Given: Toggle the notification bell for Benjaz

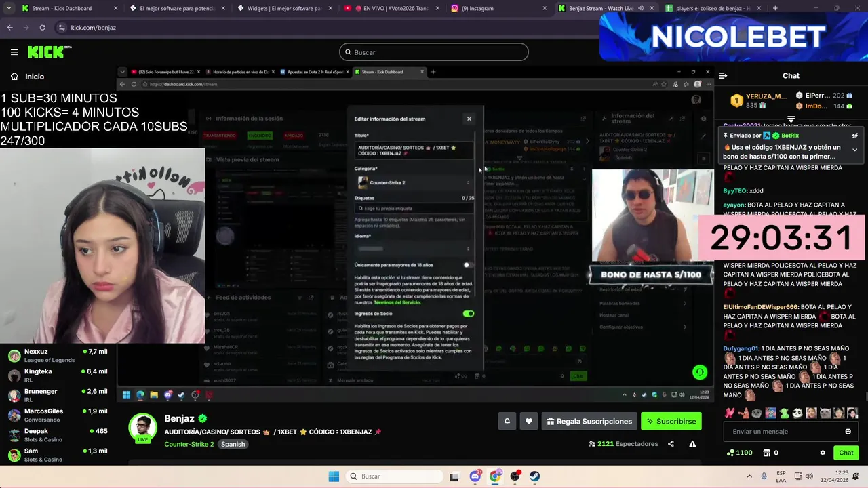Looking at the screenshot, I should pos(507,421).
